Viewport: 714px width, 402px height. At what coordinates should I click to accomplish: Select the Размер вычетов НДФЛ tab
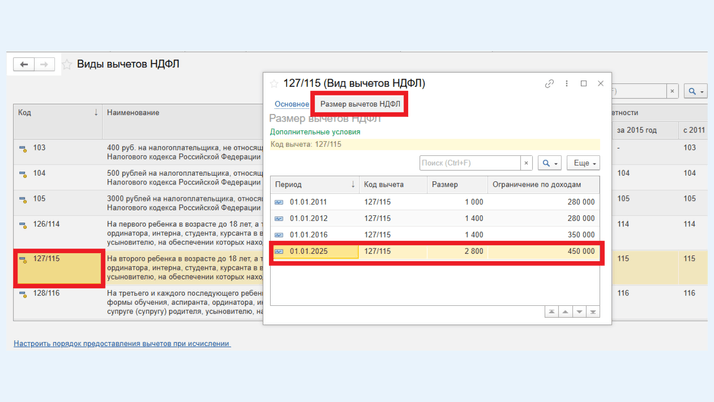360,104
